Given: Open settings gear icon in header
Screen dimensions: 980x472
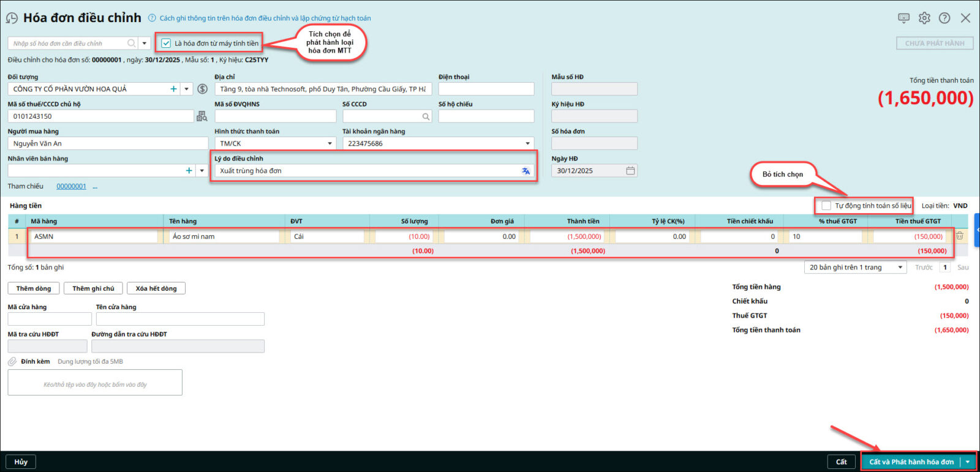Looking at the screenshot, I should [924, 18].
